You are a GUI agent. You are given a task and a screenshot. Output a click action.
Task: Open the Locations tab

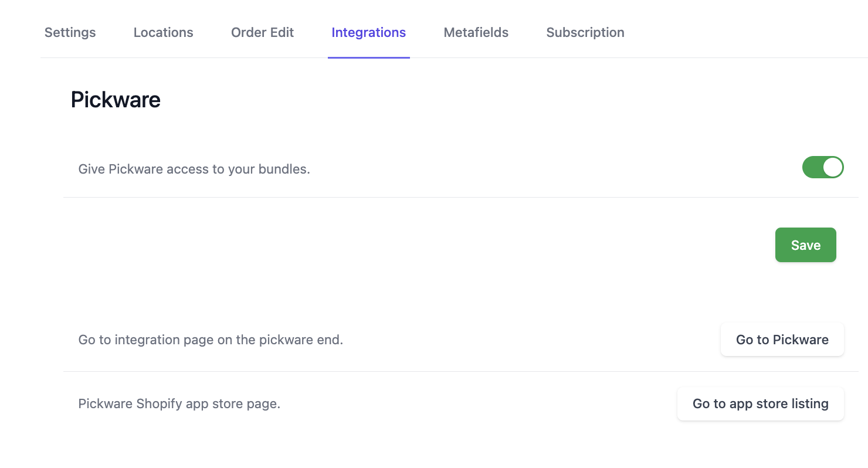(x=163, y=32)
